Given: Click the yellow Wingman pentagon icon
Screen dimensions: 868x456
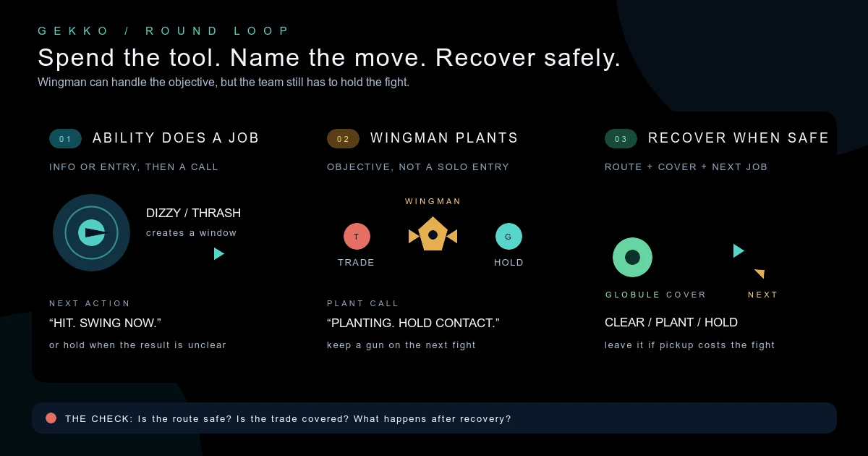Looking at the screenshot, I should click(433, 234).
